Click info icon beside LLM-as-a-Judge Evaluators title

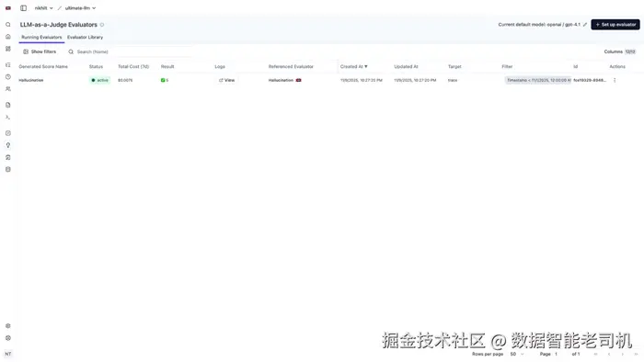102,25
